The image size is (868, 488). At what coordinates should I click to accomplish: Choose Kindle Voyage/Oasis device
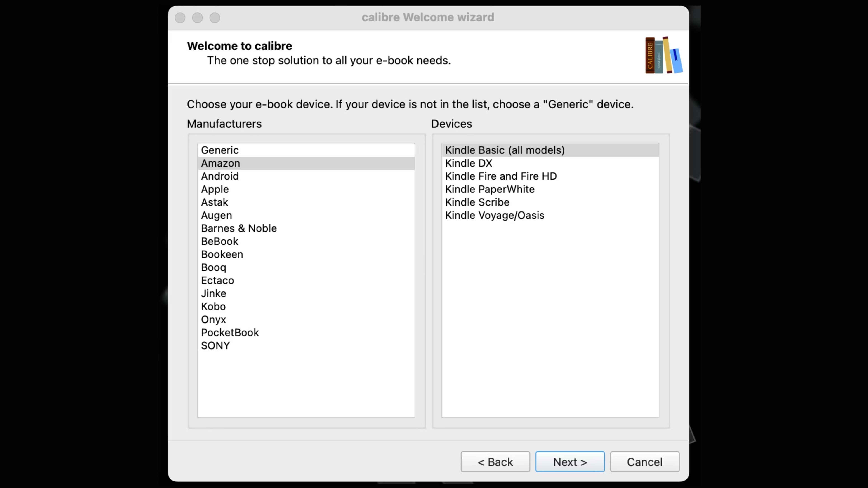550,215
